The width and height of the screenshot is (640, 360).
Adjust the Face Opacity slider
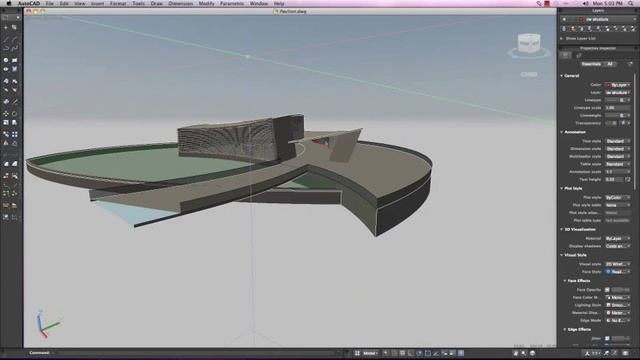620,290
